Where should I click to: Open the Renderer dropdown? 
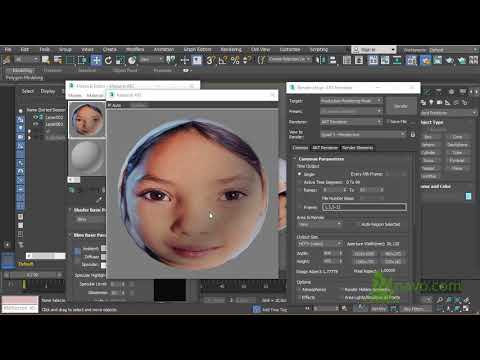coord(351,122)
